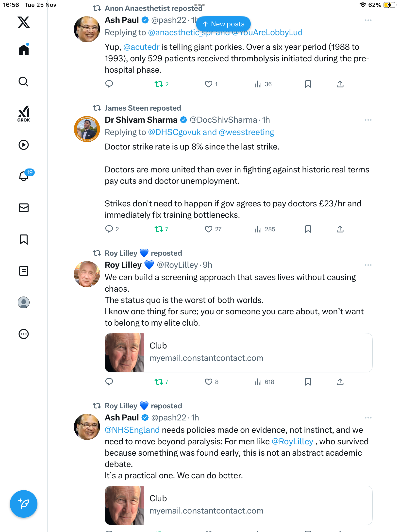399x532 pixels.
Task: Open Notifications bell with 19 badge
Action: [x=24, y=176]
